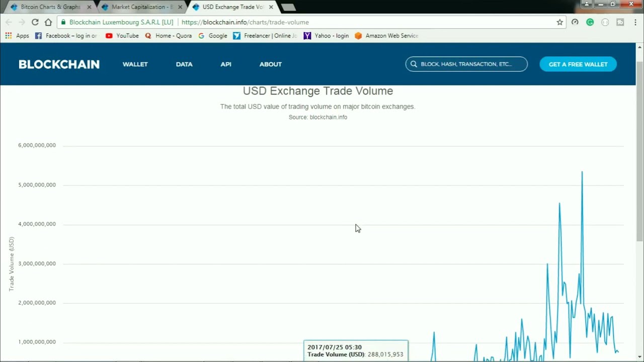
Task: Open the YouTube bookmark
Action: [122, 36]
